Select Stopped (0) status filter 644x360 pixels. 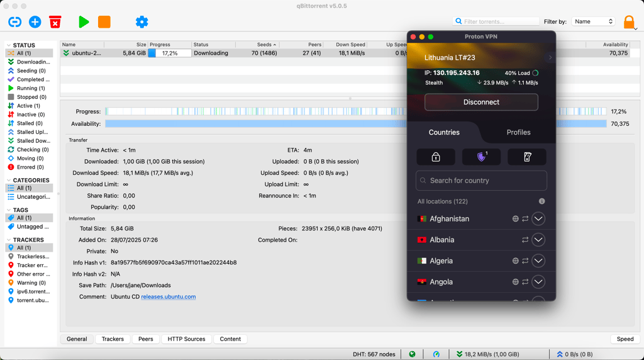[29, 97]
